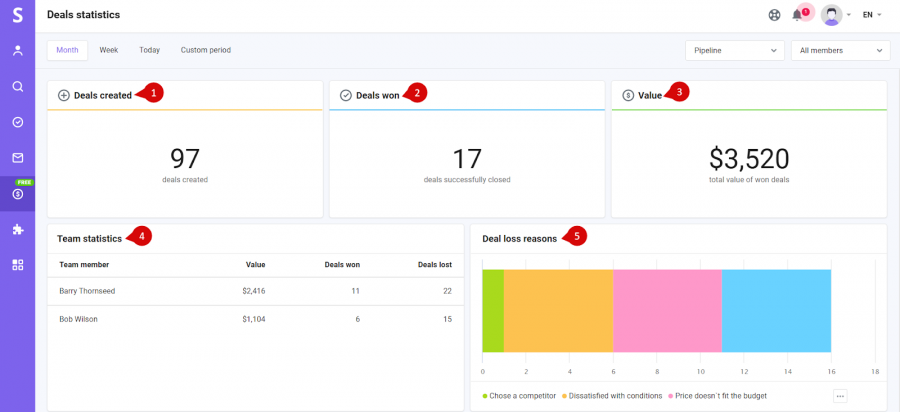Image resolution: width=900 pixels, height=412 pixels.
Task: Click the help lifebuoy icon
Action: 774,15
